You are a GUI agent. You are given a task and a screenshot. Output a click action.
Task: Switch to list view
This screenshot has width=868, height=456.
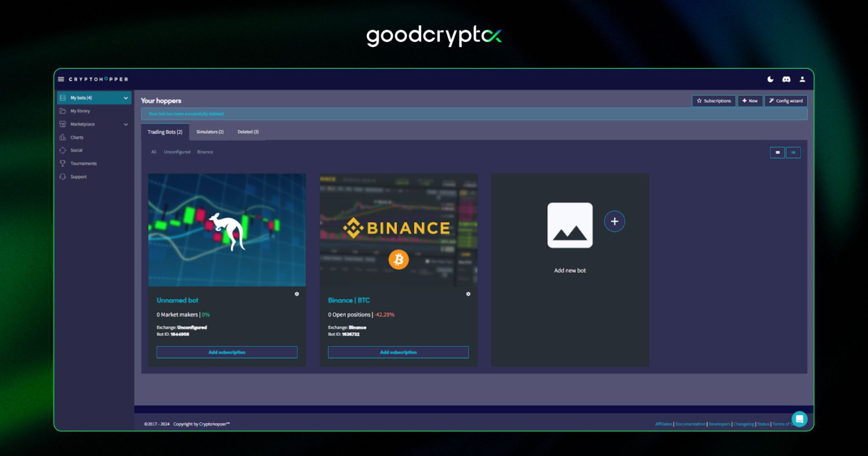coord(793,152)
